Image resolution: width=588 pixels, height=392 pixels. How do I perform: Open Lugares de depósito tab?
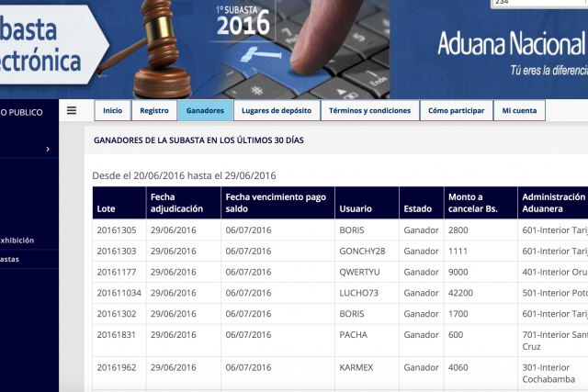point(277,110)
